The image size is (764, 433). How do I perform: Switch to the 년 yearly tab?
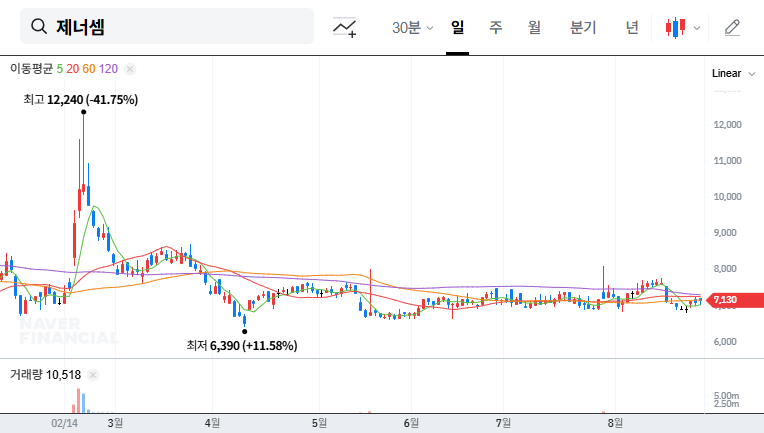pos(631,28)
